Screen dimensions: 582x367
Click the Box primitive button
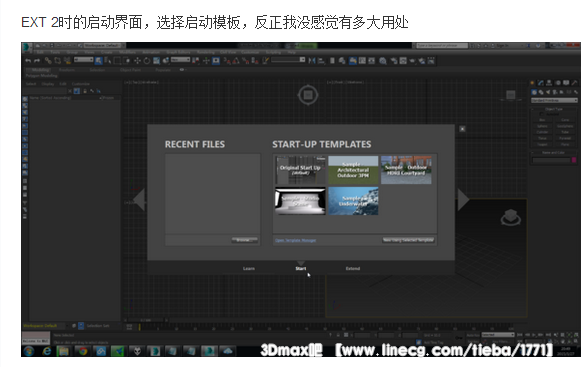click(542, 120)
